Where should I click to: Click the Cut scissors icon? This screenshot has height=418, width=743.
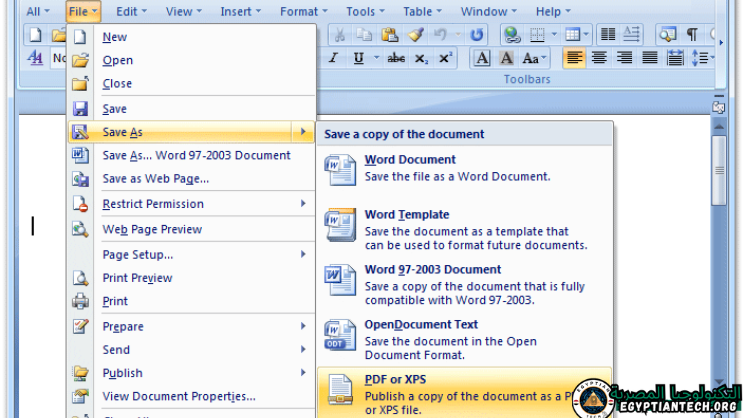(339, 35)
